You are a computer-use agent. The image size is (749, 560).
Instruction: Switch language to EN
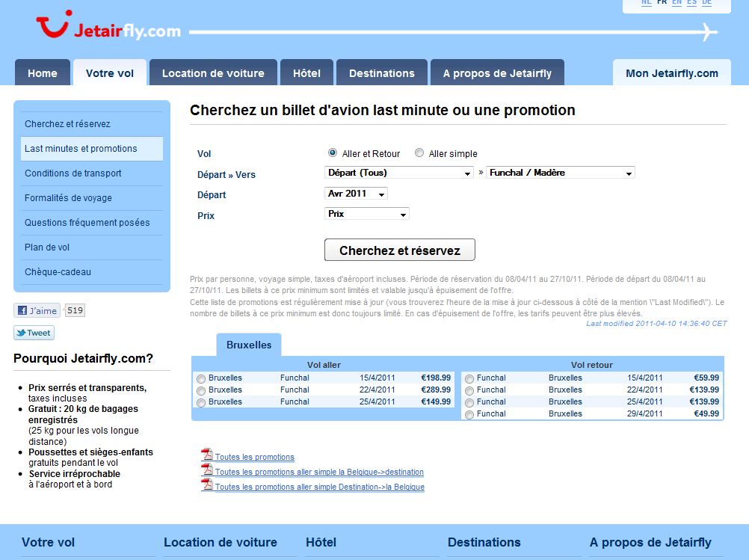click(x=677, y=2)
